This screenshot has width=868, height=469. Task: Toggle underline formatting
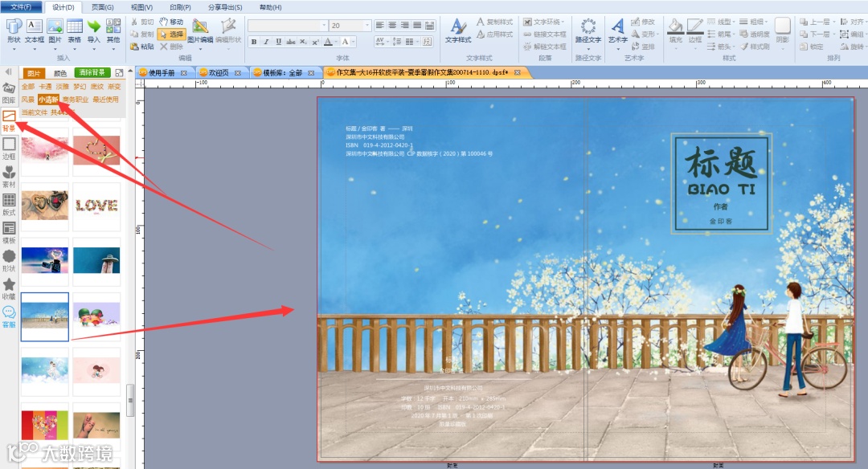click(278, 42)
